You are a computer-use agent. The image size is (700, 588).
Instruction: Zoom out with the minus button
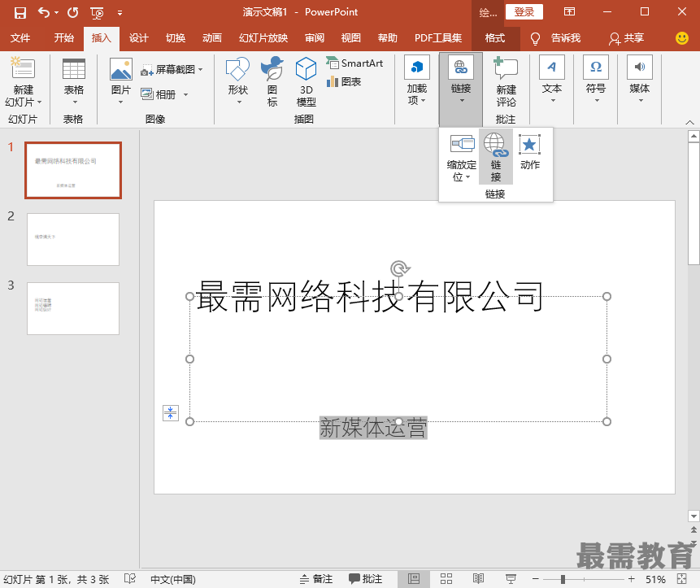pos(536,579)
